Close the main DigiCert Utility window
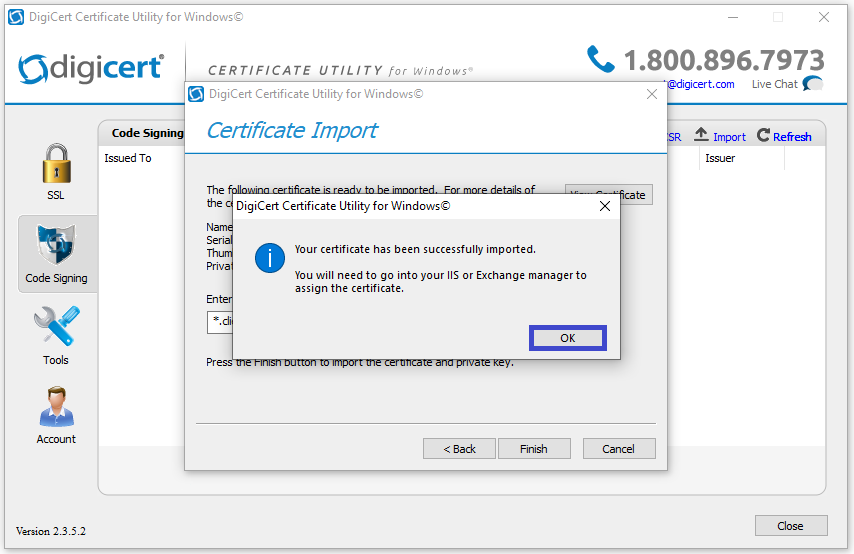854x554 pixels. [x=824, y=17]
